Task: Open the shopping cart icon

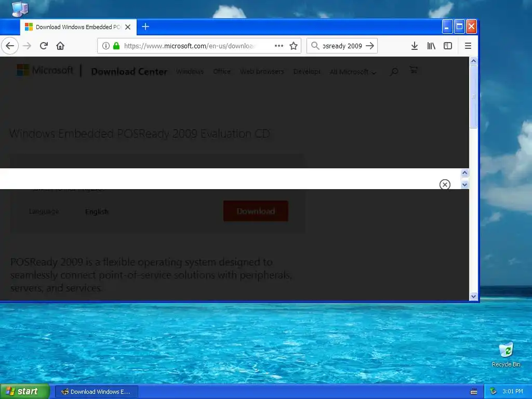Action: click(413, 70)
